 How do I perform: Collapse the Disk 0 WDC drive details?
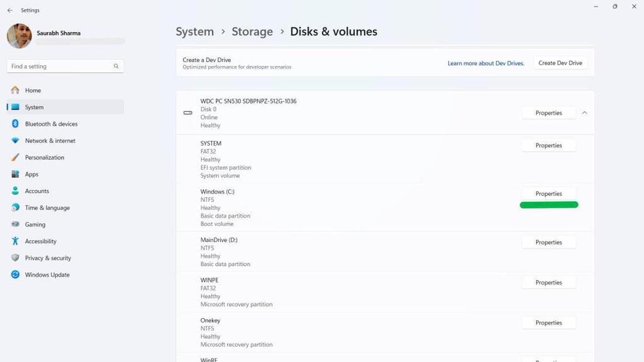point(584,112)
